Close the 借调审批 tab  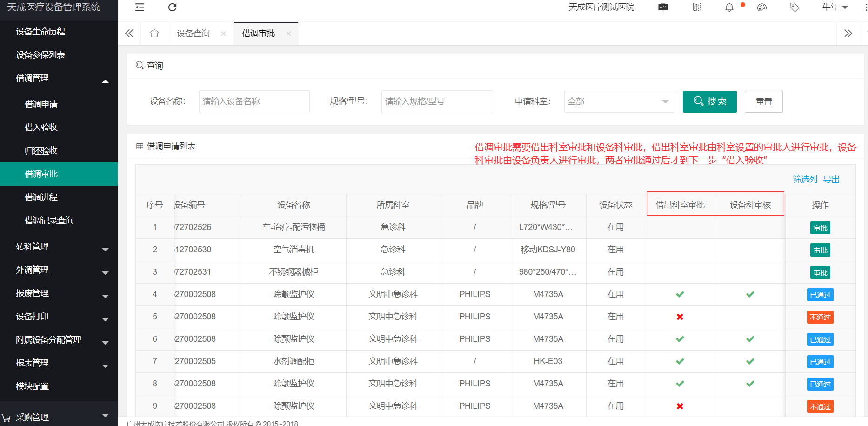click(x=288, y=34)
